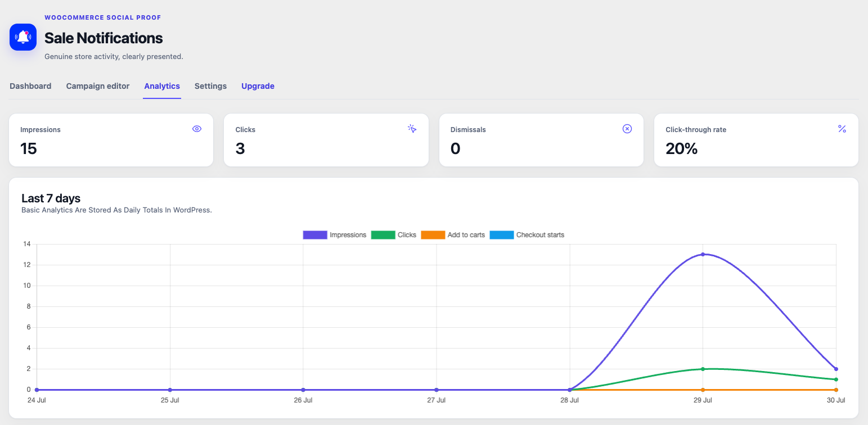Click the Genuine store activity tagline
Image resolution: width=868 pixels, height=425 pixels.
click(114, 57)
